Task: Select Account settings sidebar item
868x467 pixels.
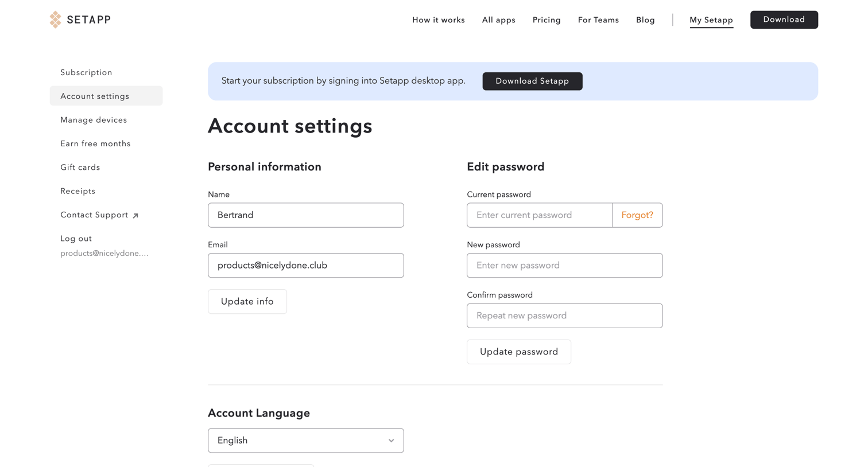Action: (x=106, y=96)
